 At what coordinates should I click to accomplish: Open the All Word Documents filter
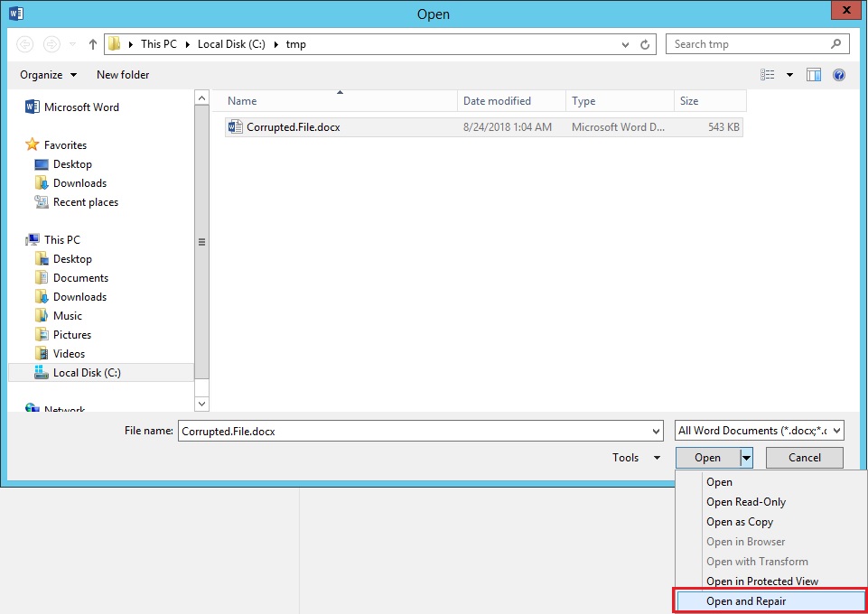point(760,431)
